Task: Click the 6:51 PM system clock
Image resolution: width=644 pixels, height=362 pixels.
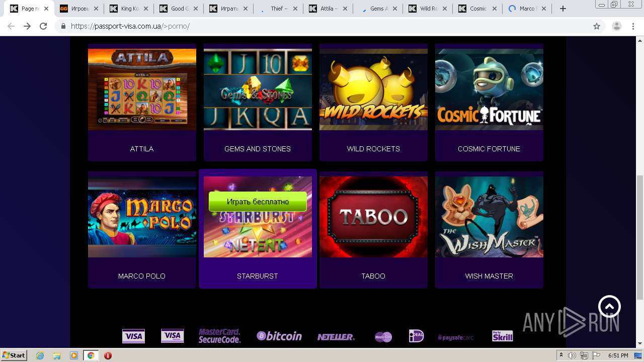Action: click(618, 355)
